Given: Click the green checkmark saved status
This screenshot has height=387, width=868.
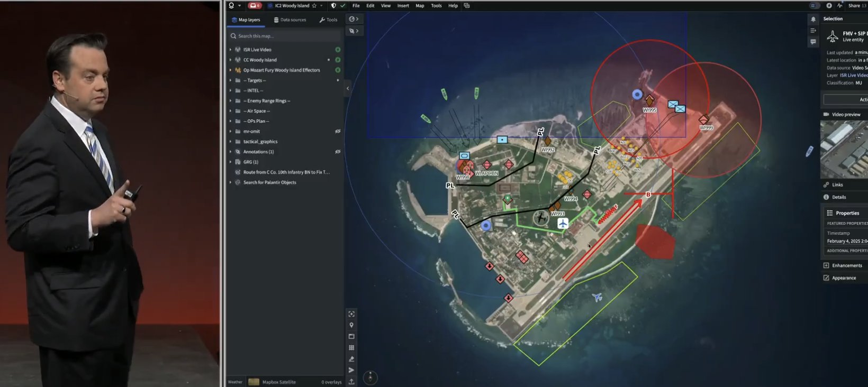Looking at the screenshot, I should 342,6.
